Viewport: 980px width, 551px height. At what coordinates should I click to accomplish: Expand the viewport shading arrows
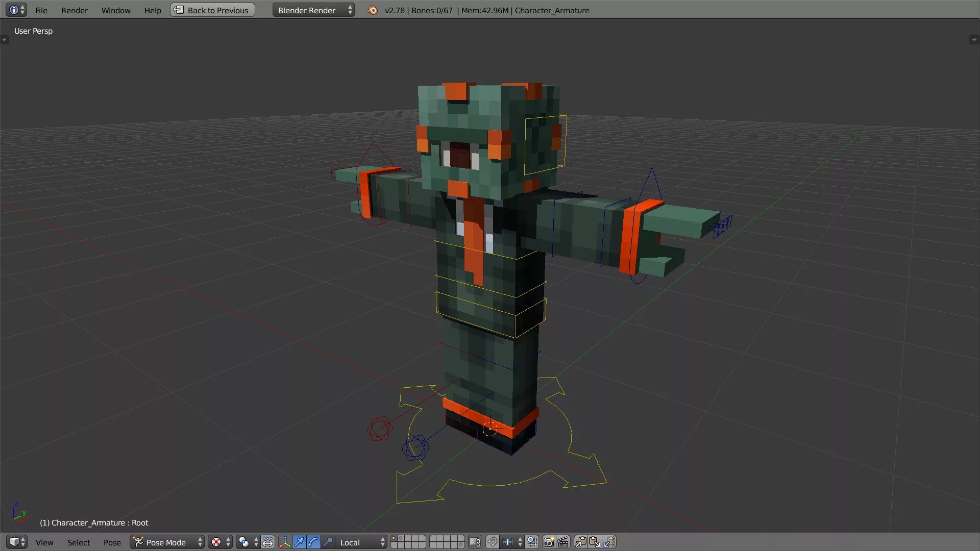(228, 542)
